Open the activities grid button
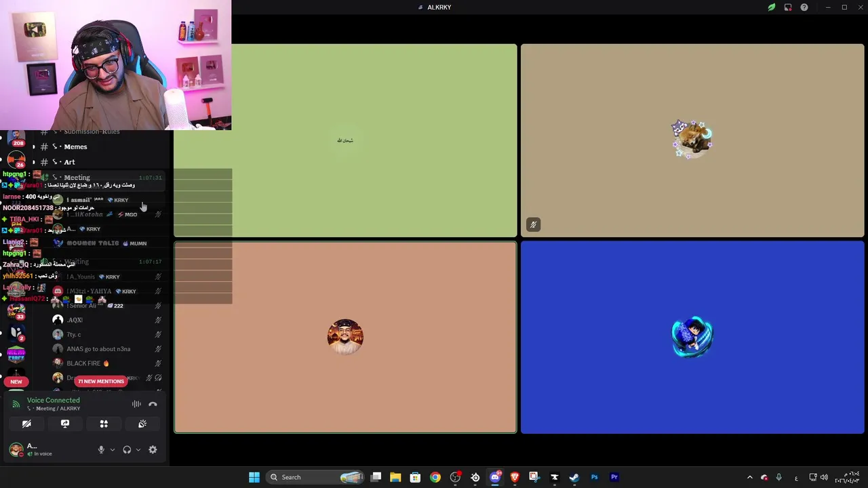This screenshot has height=488, width=868. tap(104, 424)
